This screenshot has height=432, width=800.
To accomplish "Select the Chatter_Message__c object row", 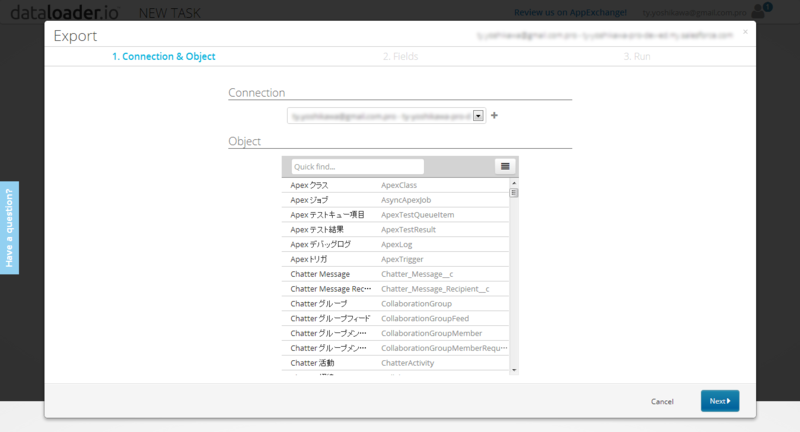I will tap(395, 274).
